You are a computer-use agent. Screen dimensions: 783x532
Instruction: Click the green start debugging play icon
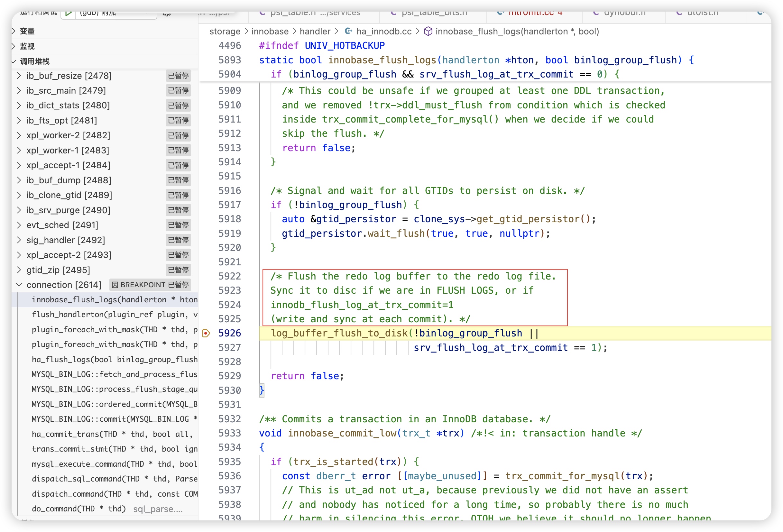click(x=69, y=14)
